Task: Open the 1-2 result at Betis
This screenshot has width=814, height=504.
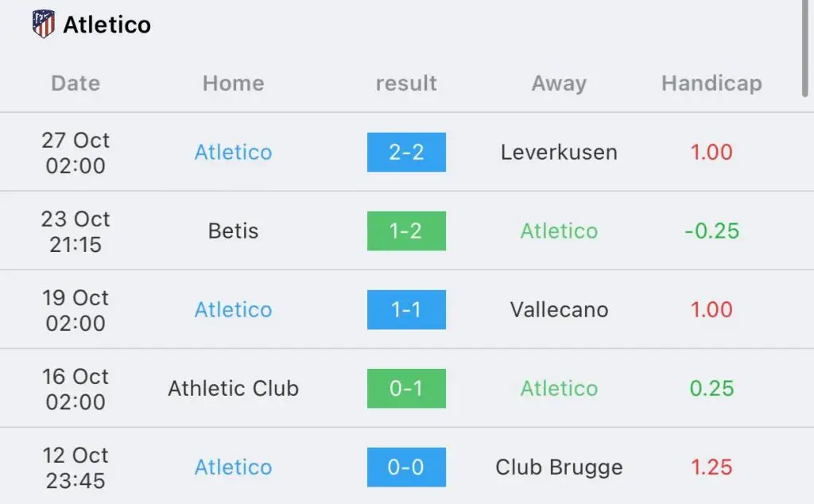Action: pyautogui.click(x=406, y=231)
